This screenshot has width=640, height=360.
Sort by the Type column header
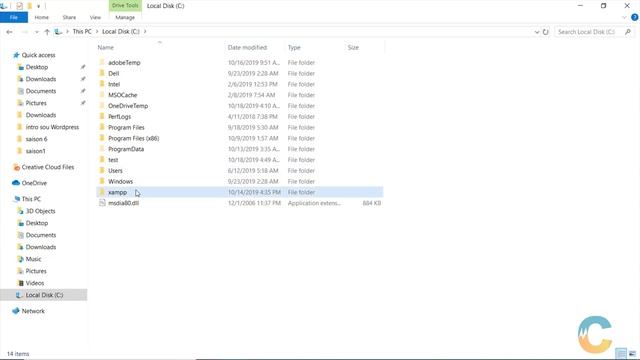click(294, 47)
